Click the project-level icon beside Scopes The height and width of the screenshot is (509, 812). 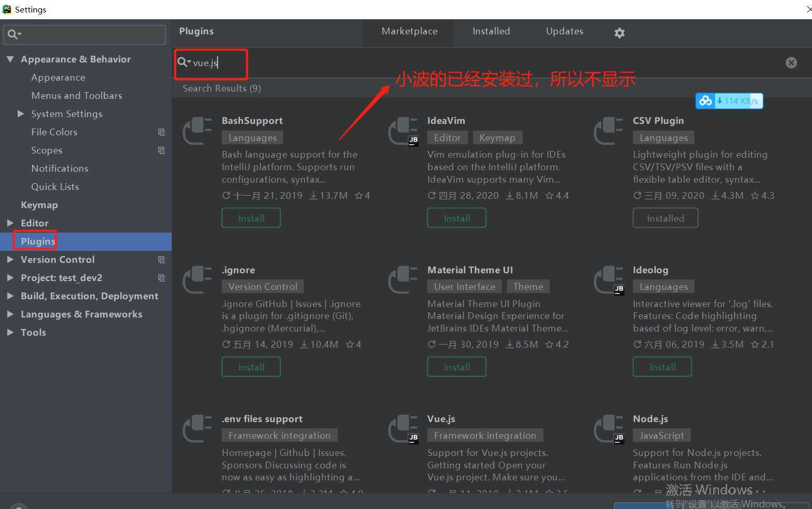coord(162,150)
